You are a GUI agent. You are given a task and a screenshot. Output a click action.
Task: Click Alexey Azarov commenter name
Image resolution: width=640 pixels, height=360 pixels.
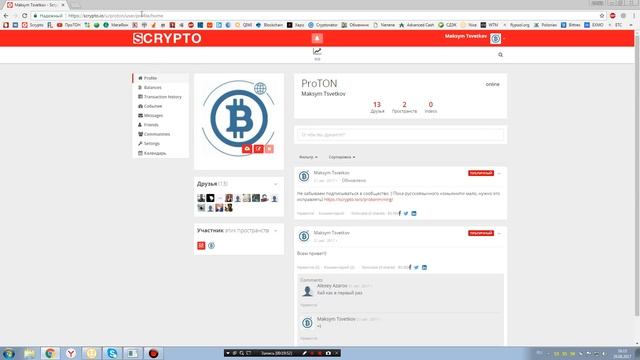coord(332,286)
